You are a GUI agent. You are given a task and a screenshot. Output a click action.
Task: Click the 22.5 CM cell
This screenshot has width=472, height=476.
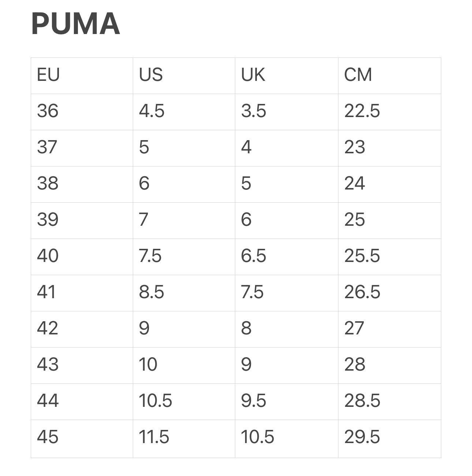(362, 111)
